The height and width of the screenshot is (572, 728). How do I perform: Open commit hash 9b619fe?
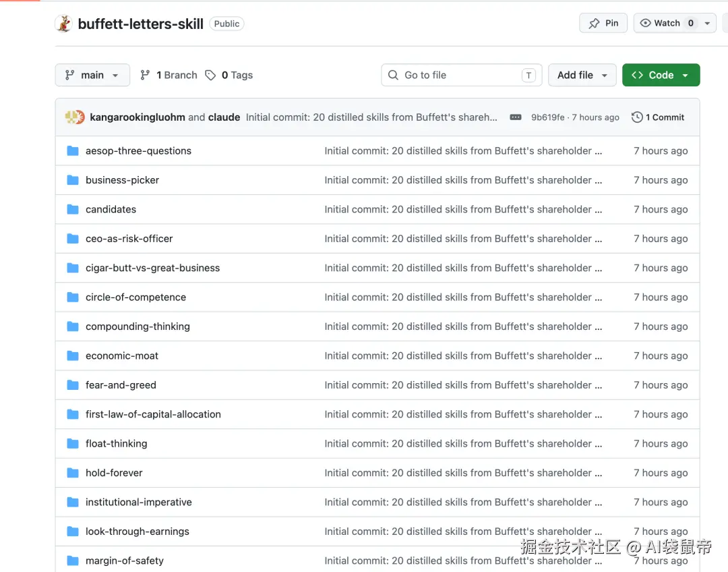point(548,117)
